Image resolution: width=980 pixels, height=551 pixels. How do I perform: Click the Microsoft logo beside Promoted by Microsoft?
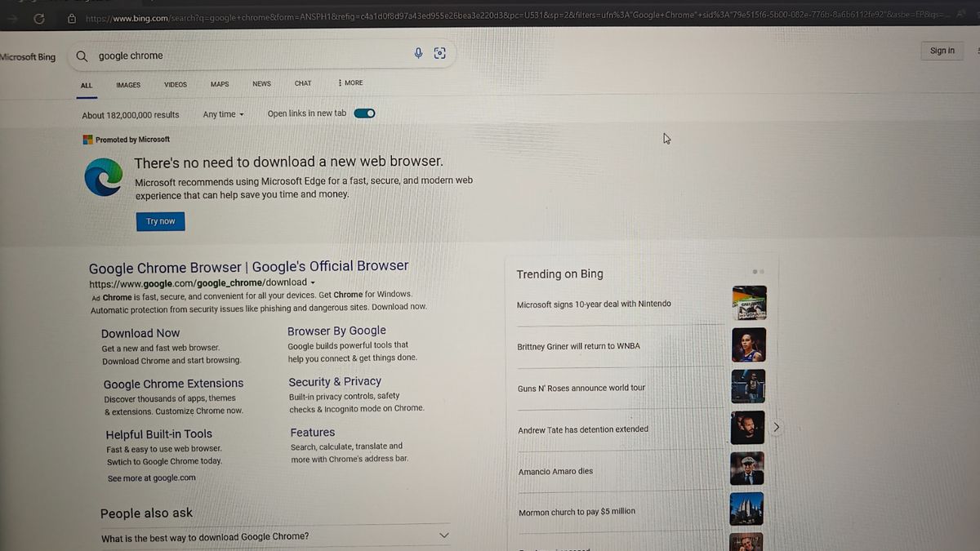tap(87, 139)
